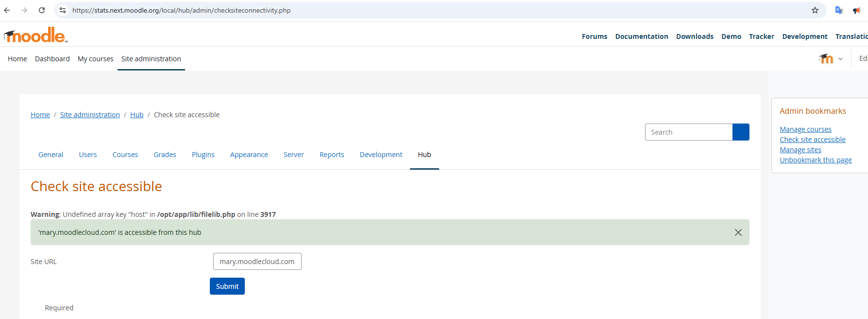Open Check site accessible bookmark link
Screen dimensions: 868x319
(x=813, y=140)
